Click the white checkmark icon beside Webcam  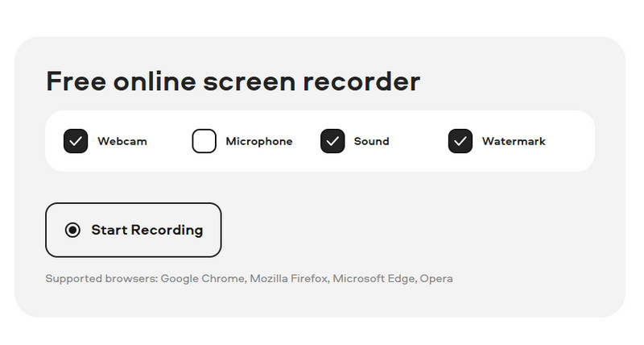click(x=76, y=141)
